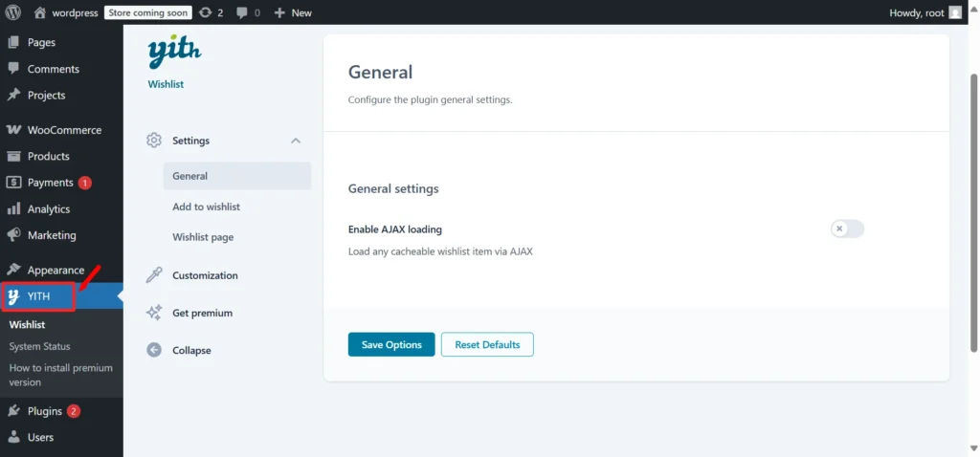The image size is (980, 457).
Task: Open the Wishlist page settings tab
Action: pos(203,237)
